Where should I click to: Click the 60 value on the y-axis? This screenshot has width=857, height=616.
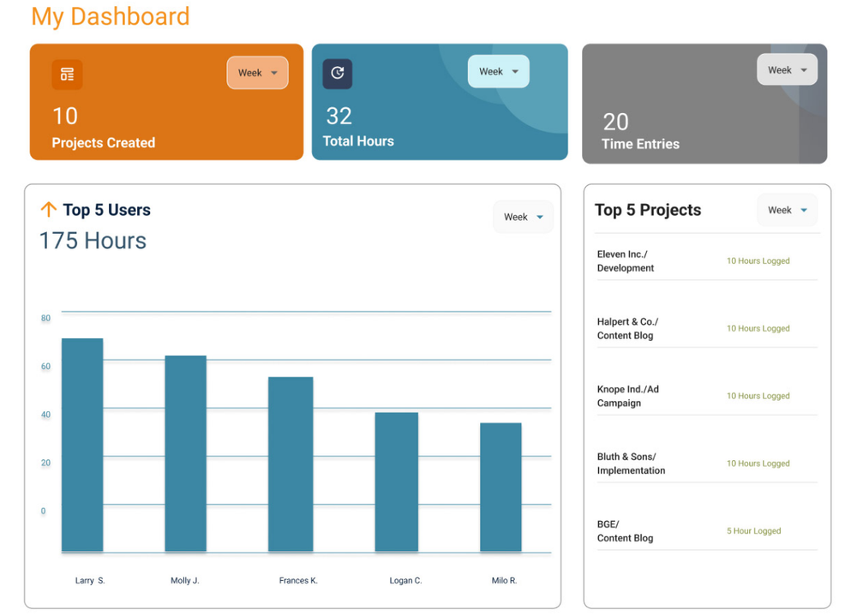pyautogui.click(x=46, y=366)
